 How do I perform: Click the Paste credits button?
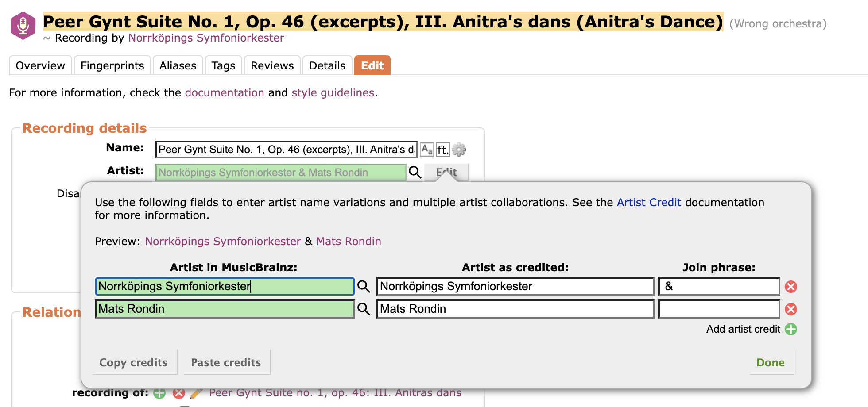coord(226,362)
